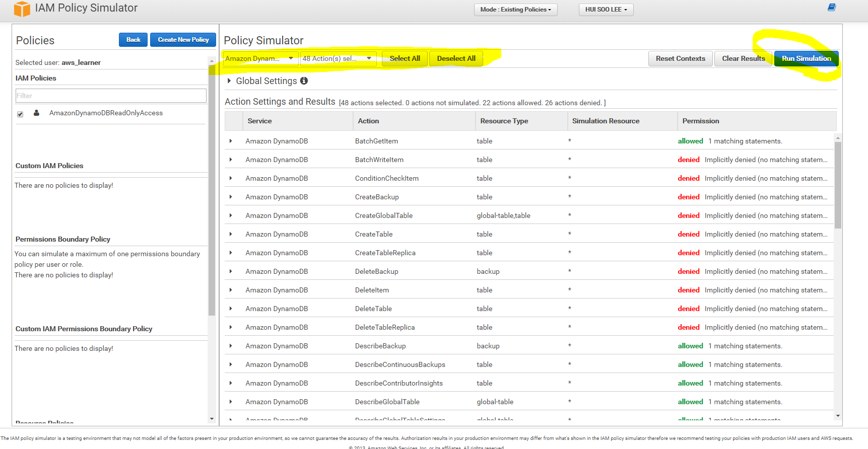Viewport: 868px width, 449px height.
Task: Click the results table vertical scrollbar thumb
Action: (838, 185)
